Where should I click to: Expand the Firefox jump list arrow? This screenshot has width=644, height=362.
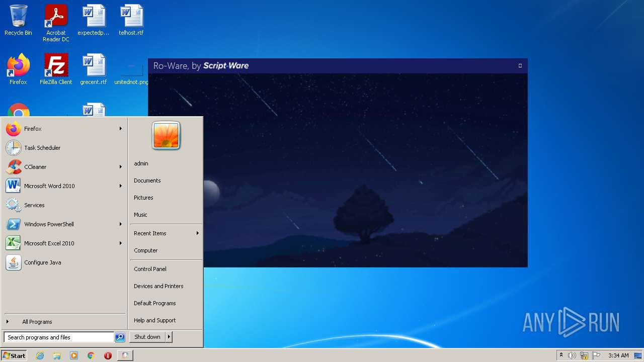(x=121, y=129)
